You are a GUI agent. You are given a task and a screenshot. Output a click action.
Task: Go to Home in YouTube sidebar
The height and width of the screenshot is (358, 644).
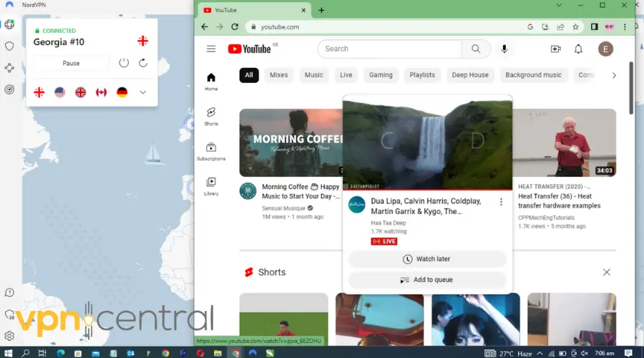click(x=211, y=82)
